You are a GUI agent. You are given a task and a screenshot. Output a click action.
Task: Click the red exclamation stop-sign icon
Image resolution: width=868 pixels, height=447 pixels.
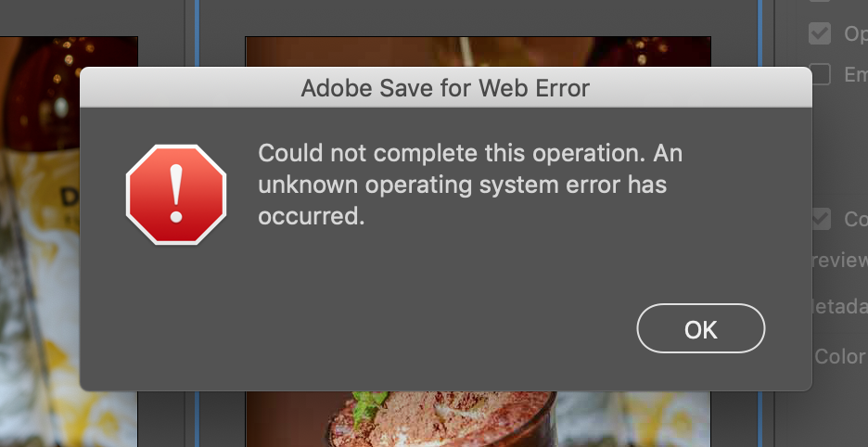pyautogui.click(x=176, y=195)
